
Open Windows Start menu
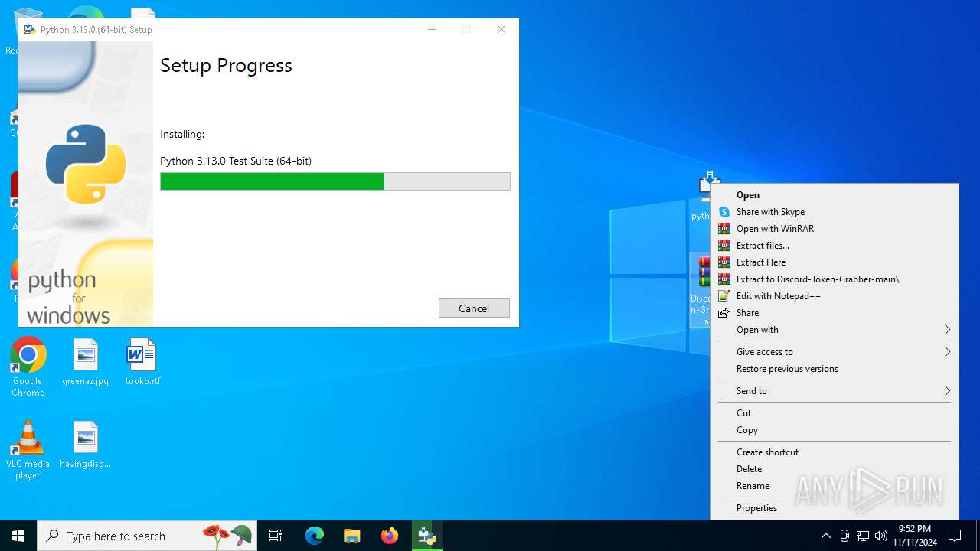click(x=18, y=536)
